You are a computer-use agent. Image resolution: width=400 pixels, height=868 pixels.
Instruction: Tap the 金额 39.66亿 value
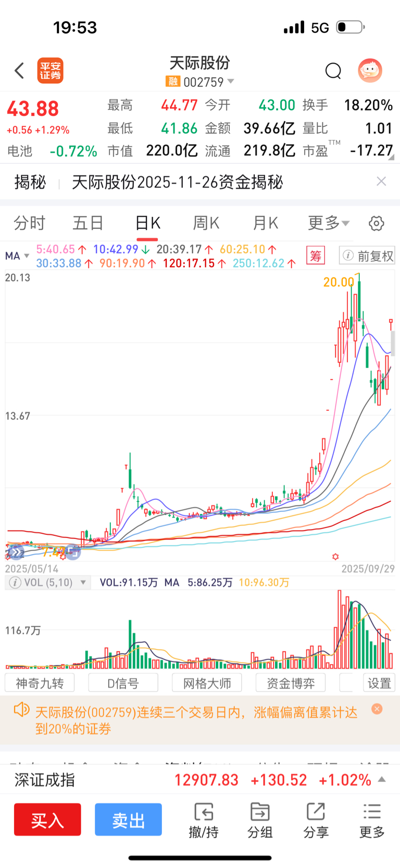(250, 128)
